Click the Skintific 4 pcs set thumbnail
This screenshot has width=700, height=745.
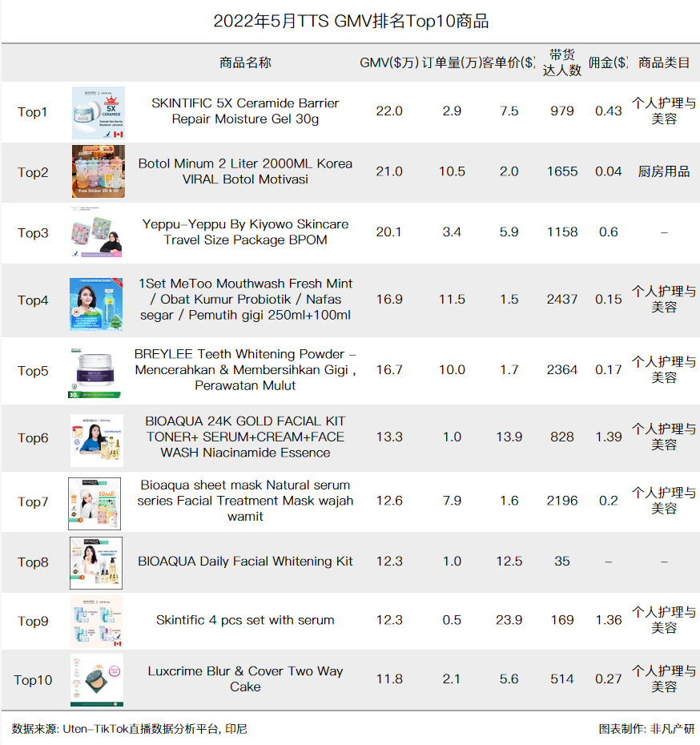pyautogui.click(x=97, y=622)
